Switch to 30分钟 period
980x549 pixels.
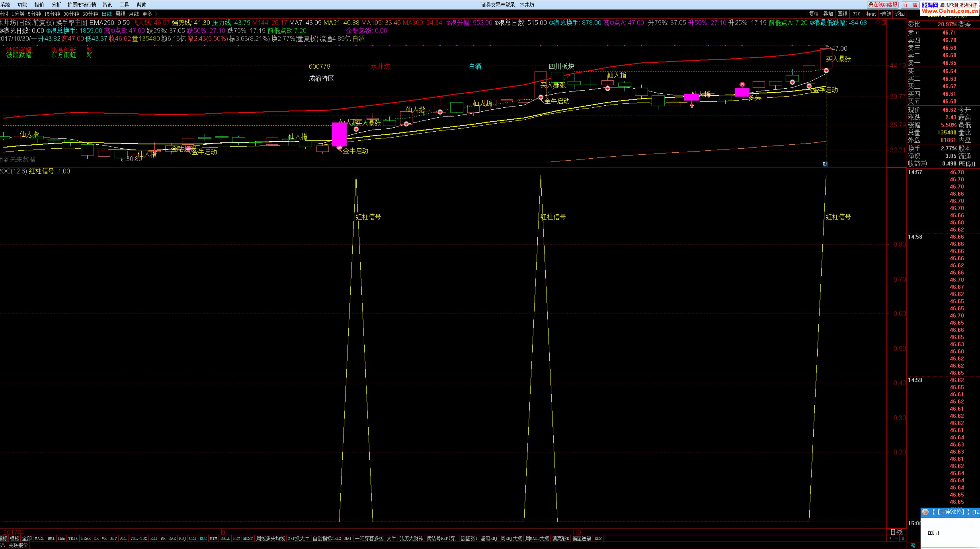click(71, 14)
